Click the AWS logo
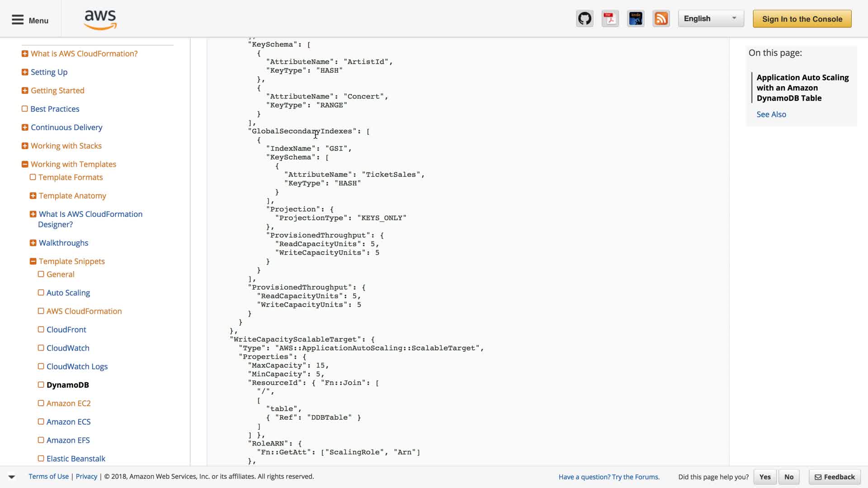 [100, 20]
